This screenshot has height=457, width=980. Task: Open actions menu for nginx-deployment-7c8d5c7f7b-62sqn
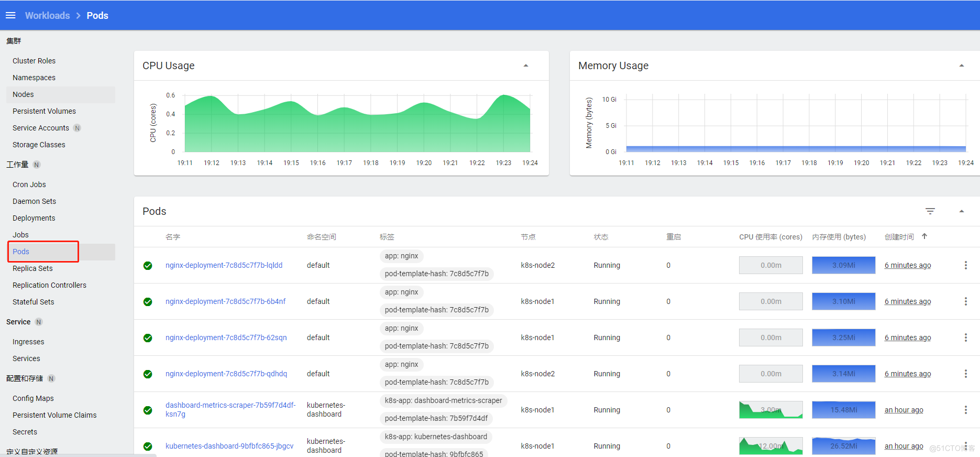966,338
